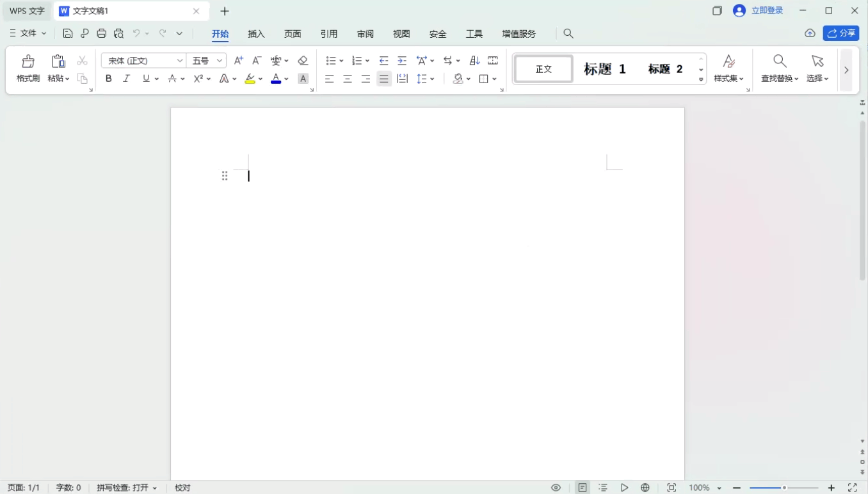Click the save document icon

pos(68,33)
